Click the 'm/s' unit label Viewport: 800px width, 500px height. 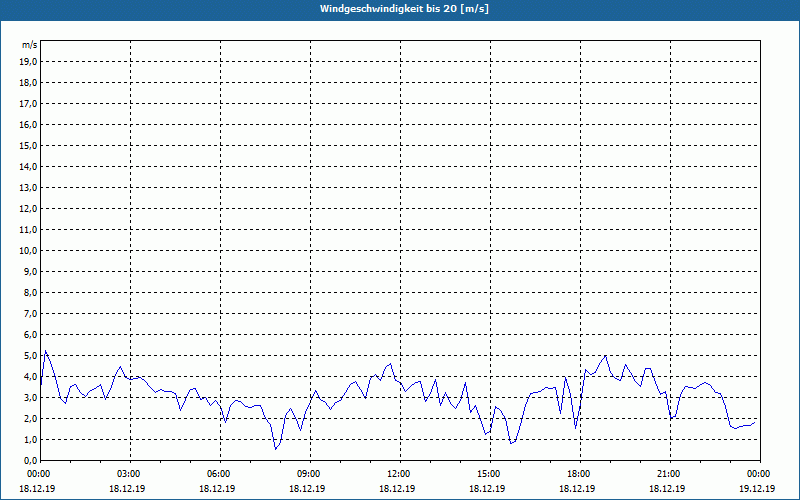(x=30, y=45)
